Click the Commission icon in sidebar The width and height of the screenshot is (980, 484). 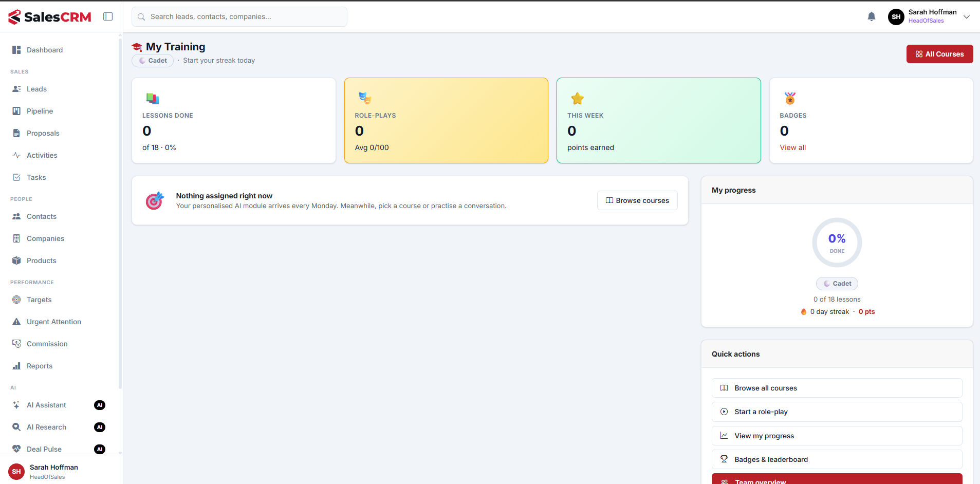[16, 344]
